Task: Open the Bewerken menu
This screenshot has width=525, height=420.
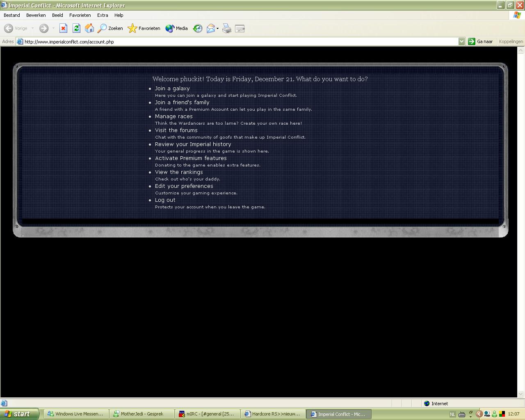Action: point(36,15)
